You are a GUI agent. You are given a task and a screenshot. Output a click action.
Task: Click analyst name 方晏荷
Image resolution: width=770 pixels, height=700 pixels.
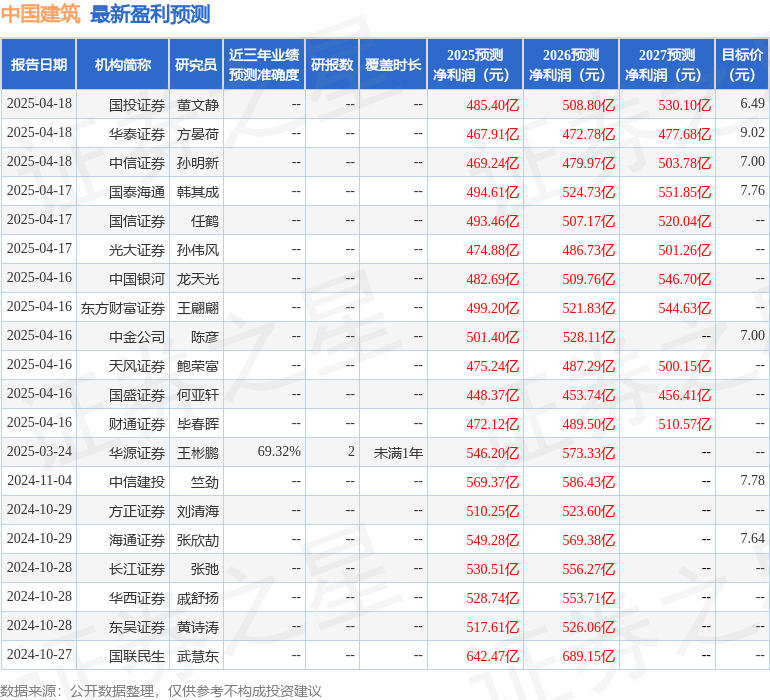pos(198,133)
